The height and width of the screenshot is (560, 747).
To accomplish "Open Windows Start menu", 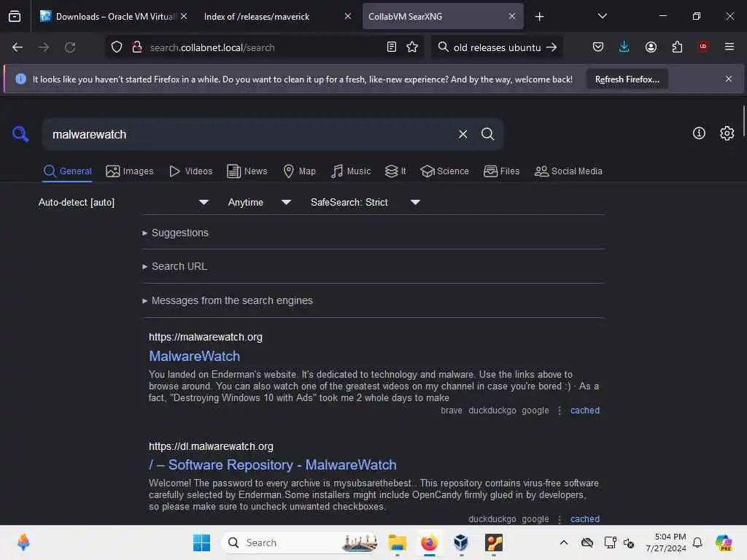I will click(x=201, y=542).
